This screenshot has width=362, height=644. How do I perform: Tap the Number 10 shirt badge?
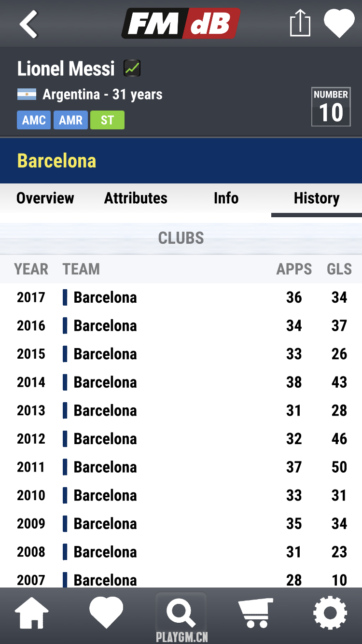331,107
